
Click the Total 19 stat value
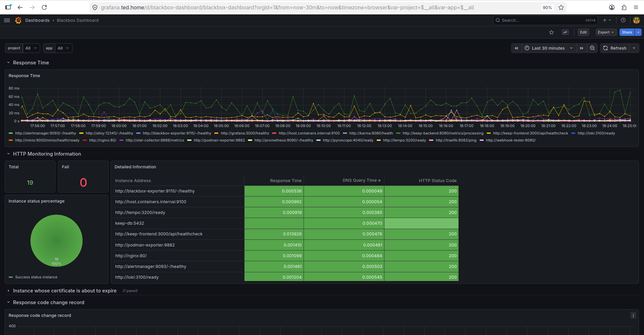click(30, 183)
